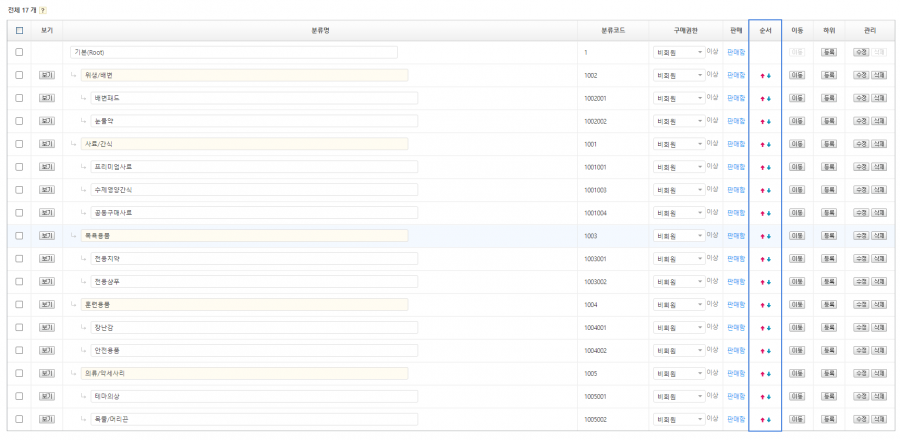Move 전용샴푸 down using blue arrow

pos(768,282)
